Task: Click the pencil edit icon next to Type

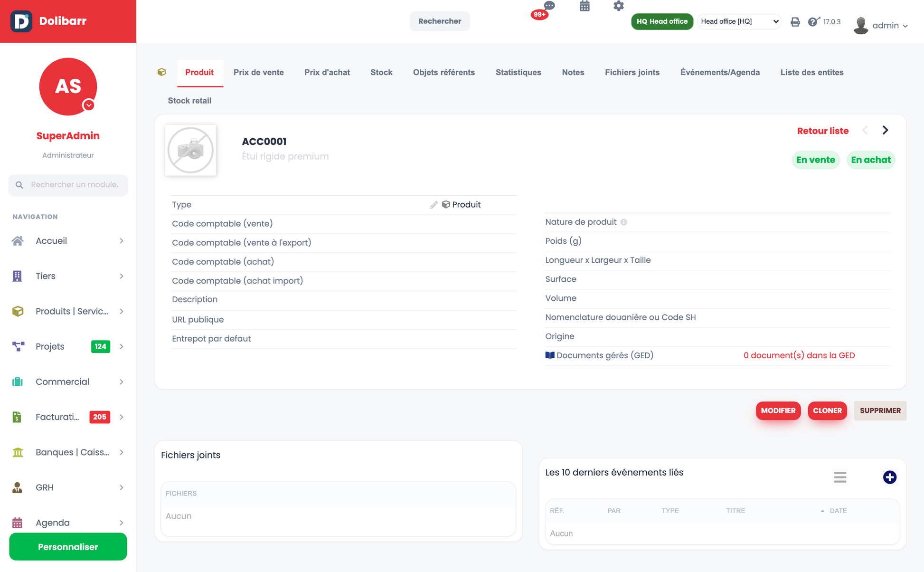Action: point(434,205)
